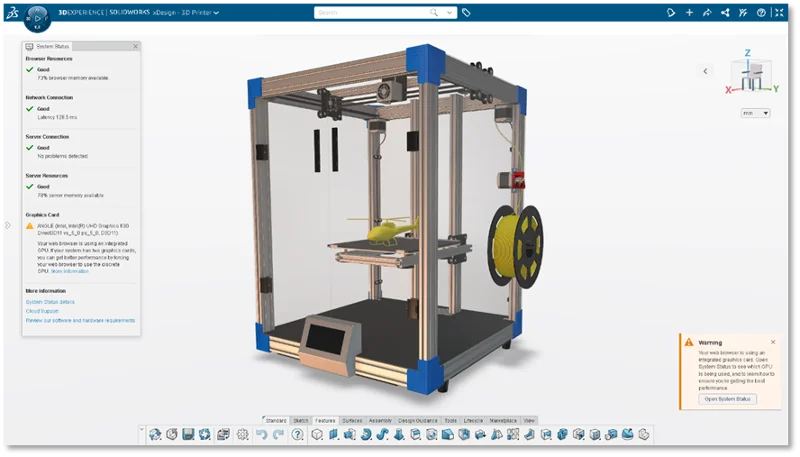The width and height of the screenshot is (800, 457).
Task: Click the Redo arrow icon
Action: (x=277, y=434)
